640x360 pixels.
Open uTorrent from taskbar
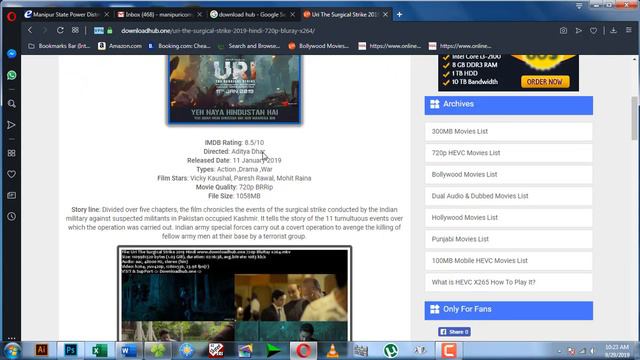coord(391,351)
